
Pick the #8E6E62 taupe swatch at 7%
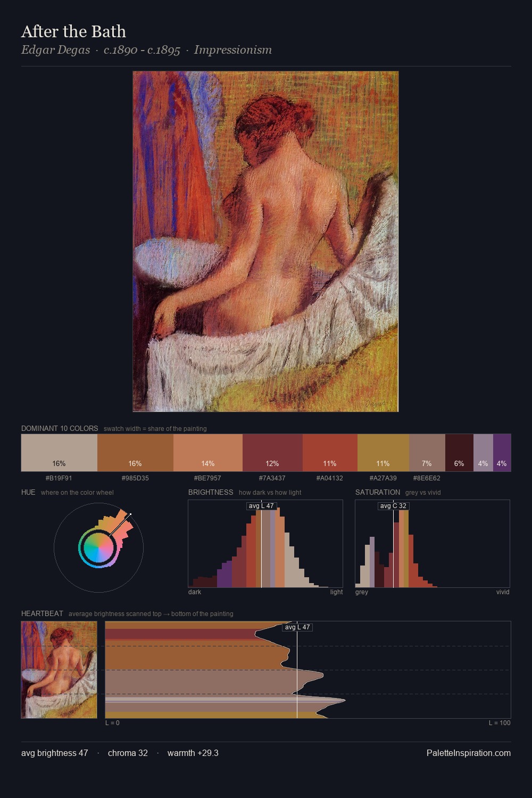pyautogui.click(x=427, y=453)
